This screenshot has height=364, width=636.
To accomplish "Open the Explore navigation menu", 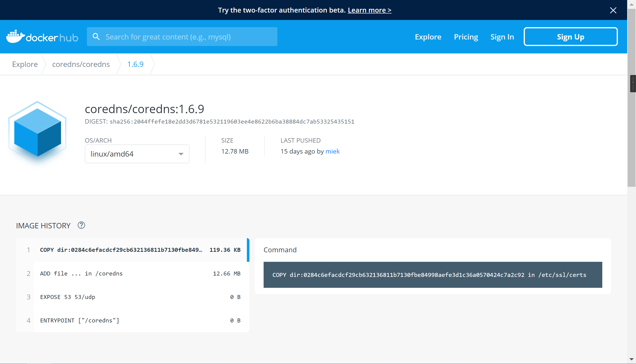I will (x=428, y=36).
